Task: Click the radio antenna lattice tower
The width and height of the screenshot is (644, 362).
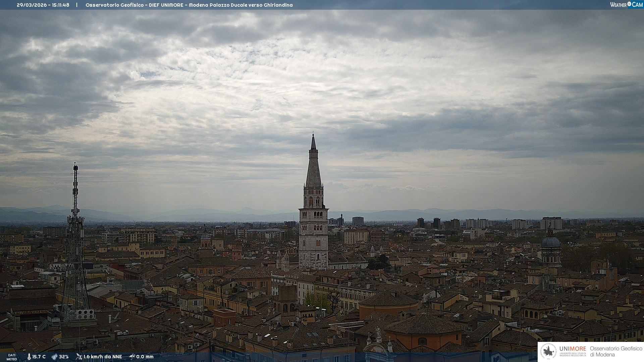Action: click(x=75, y=235)
